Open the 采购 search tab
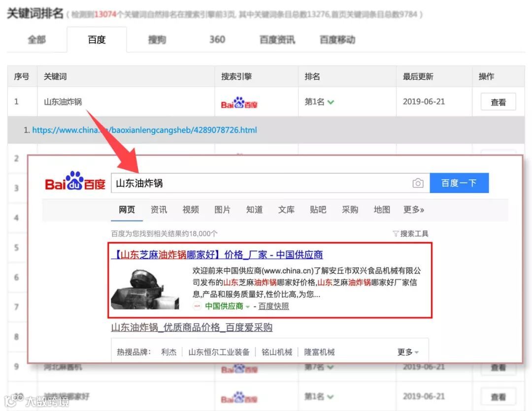532x411 pixels. 350,209
